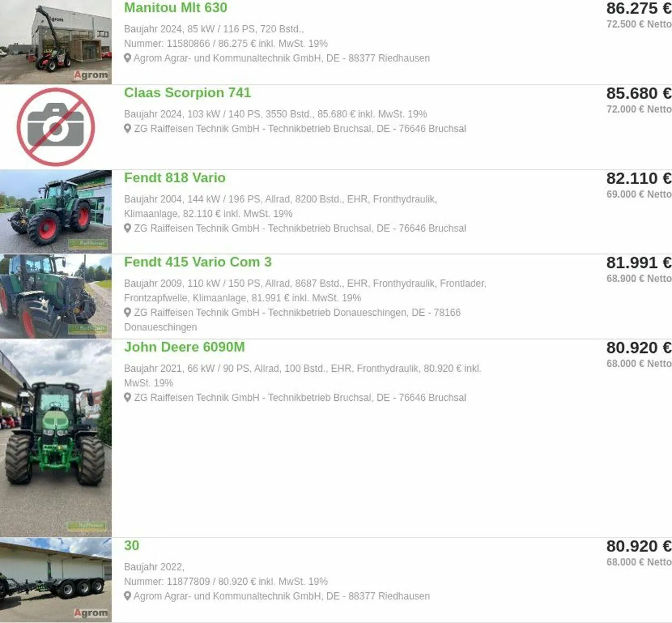View the John Deere 6090M tractor photo

point(56,438)
